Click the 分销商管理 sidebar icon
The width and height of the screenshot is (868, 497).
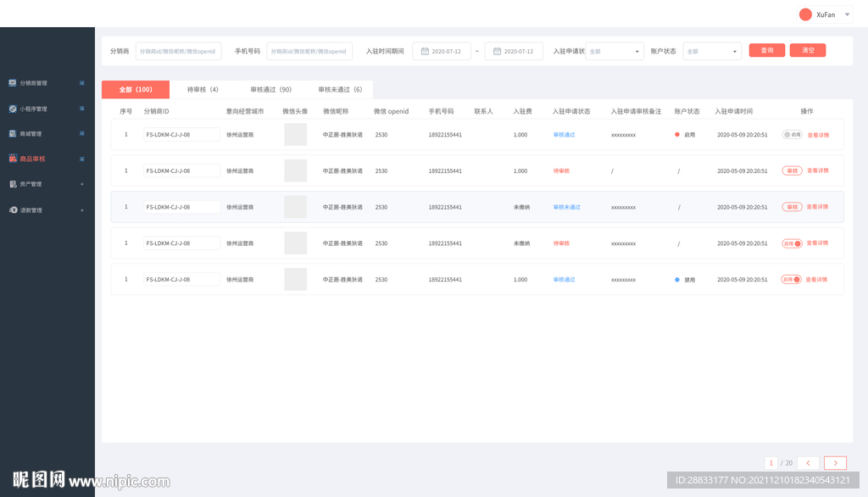tap(12, 83)
